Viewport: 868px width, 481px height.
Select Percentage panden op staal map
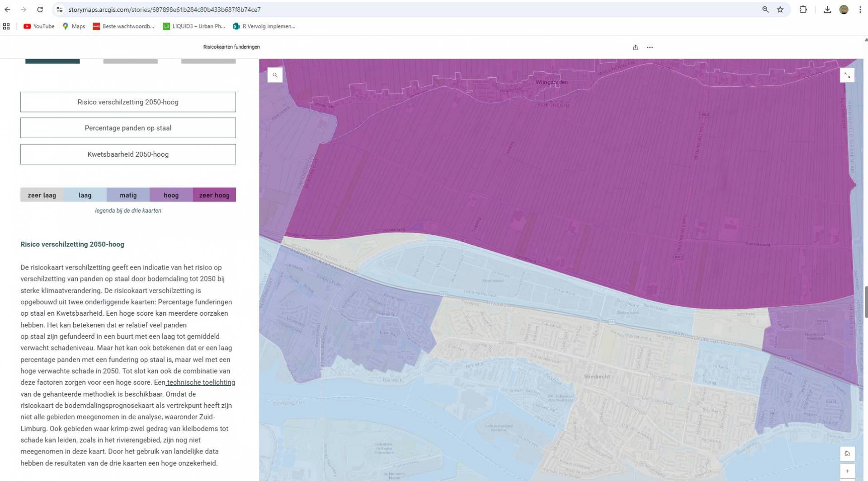[128, 128]
